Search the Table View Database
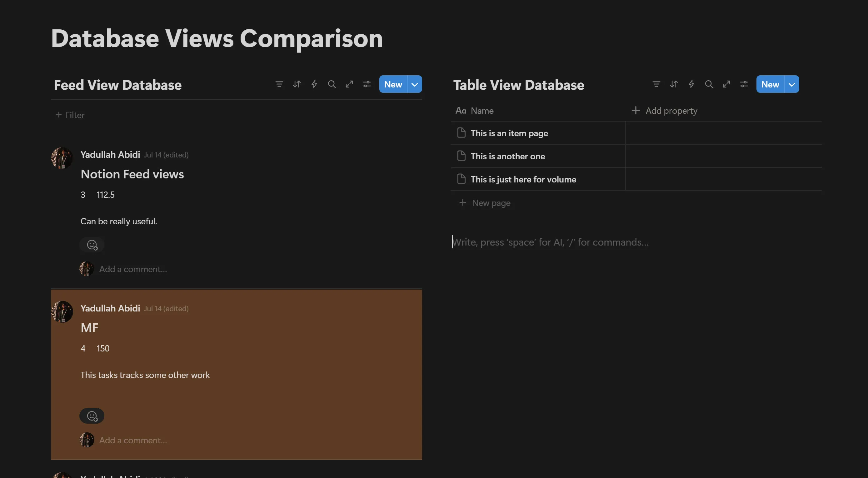Screen dimensions: 868x478 coord(709,84)
